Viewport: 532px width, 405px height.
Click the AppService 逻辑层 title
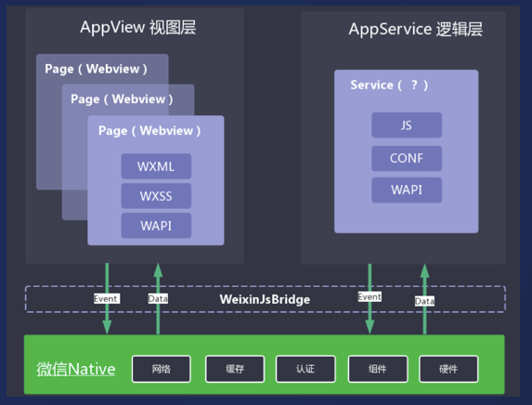416,29
